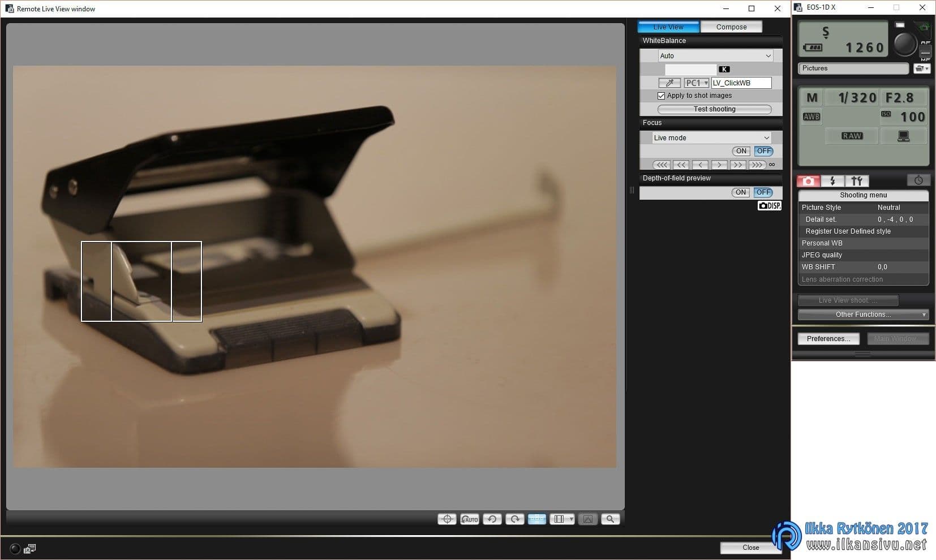Turn Focus OFF
Image resolution: width=936 pixels, height=560 pixels.
[x=764, y=151]
